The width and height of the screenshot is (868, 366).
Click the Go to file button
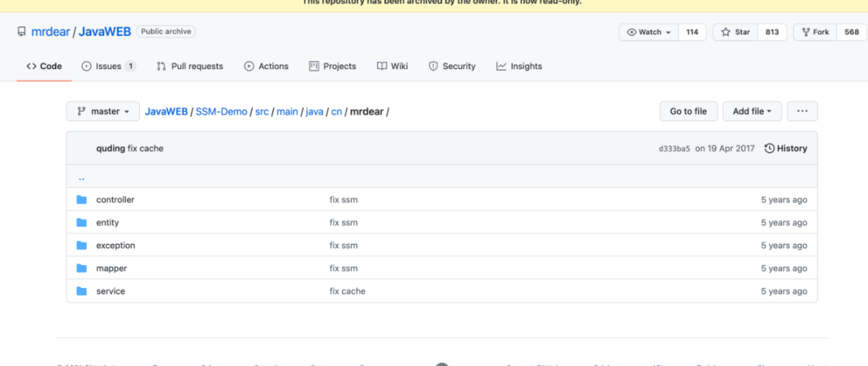[x=688, y=111]
